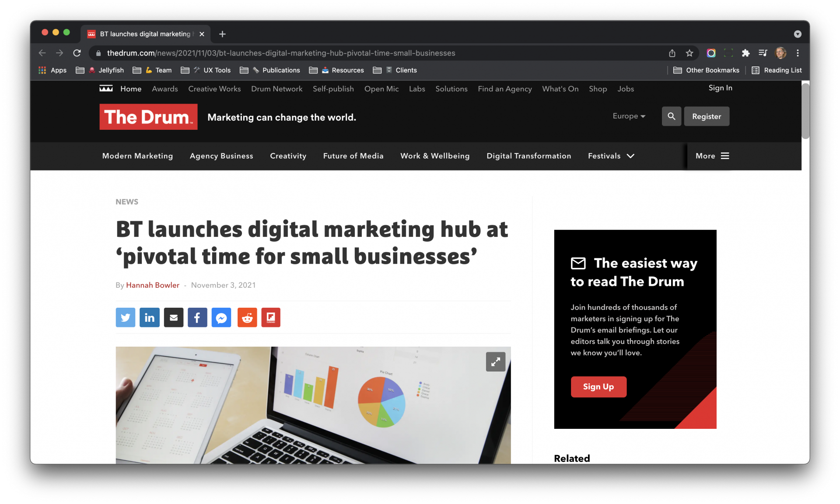Click the Register button
This screenshot has width=840, height=504.
[x=707, y=116]
